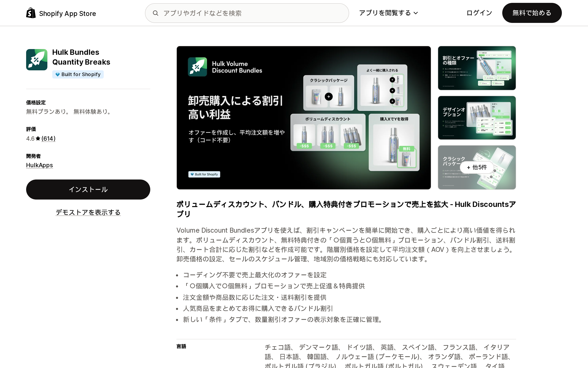Viewport: 588px width, 368px height.
Task: Open the main 卸売購入による割引 hero image
Action: (x=304, y=118)
